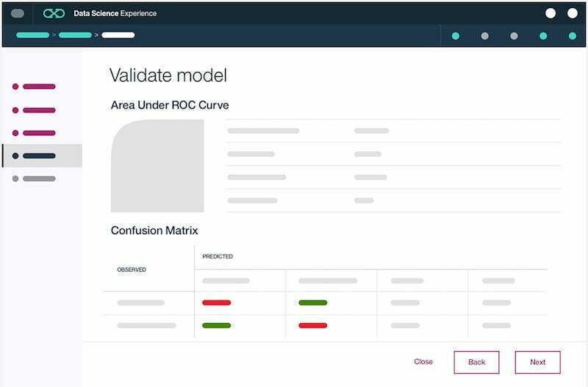Click the Area Under ROC Curve heading
Screen dimensions: 588x387
click(x=170, y=105)
